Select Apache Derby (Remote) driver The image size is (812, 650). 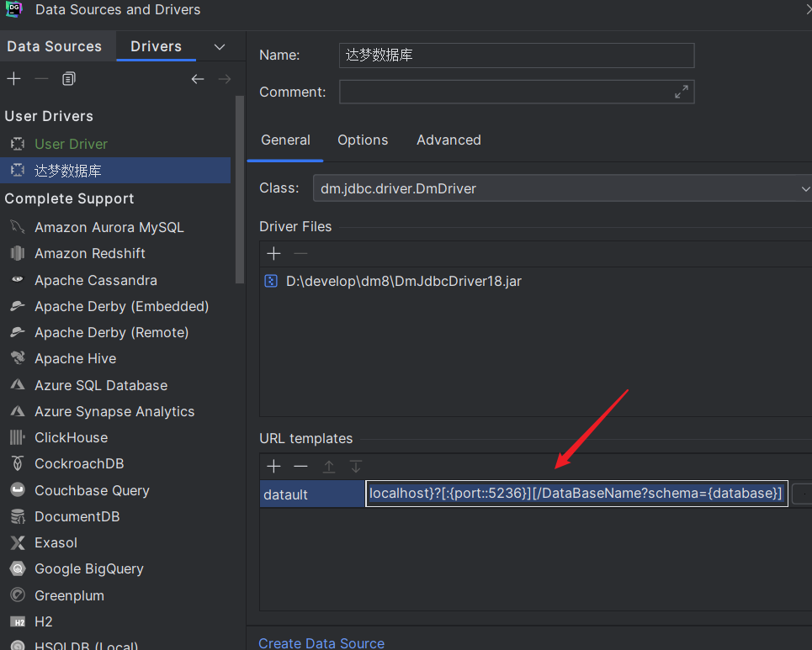tap(115, 332)
